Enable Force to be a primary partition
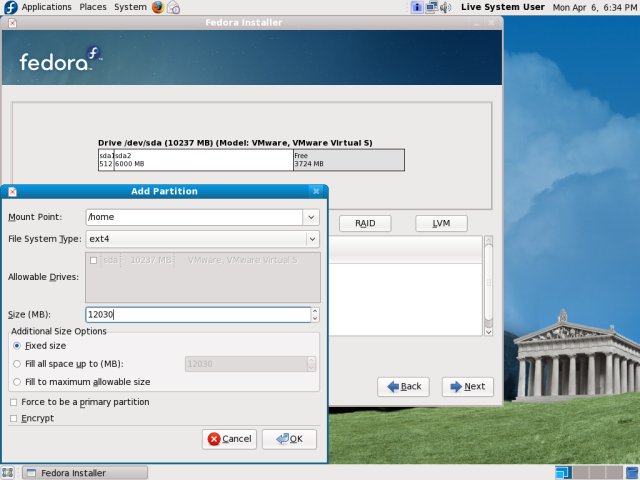640x480 pixels. click(x=13, y=402)
